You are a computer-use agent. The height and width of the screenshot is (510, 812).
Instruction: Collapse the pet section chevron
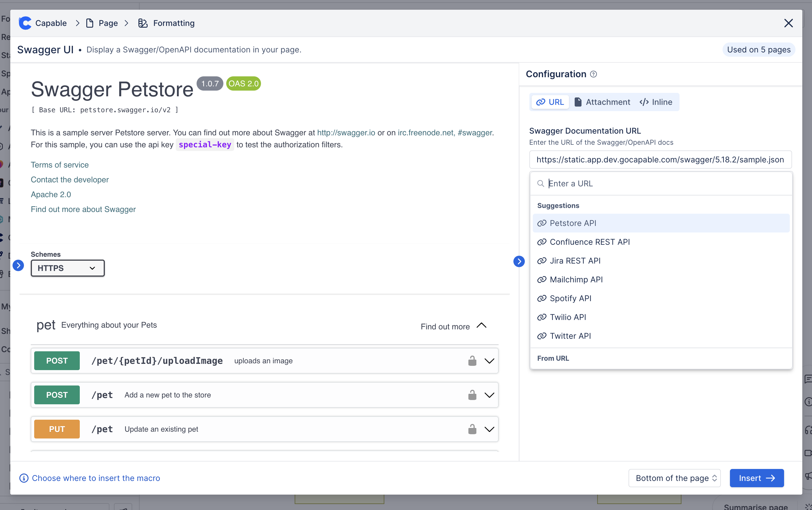pyautogui.click(x=482, y=326)
